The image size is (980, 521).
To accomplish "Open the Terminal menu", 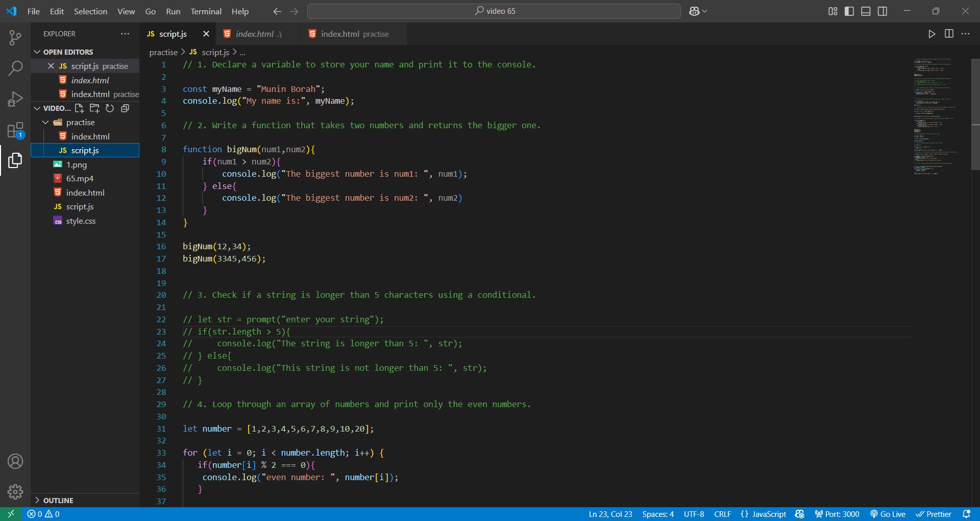I will click(206, 11).
